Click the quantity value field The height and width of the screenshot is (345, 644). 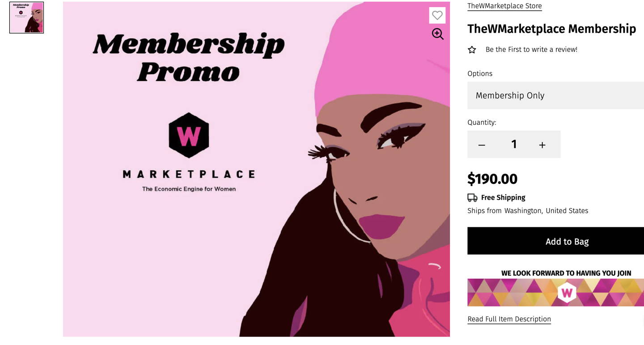(x=514, y=144)
